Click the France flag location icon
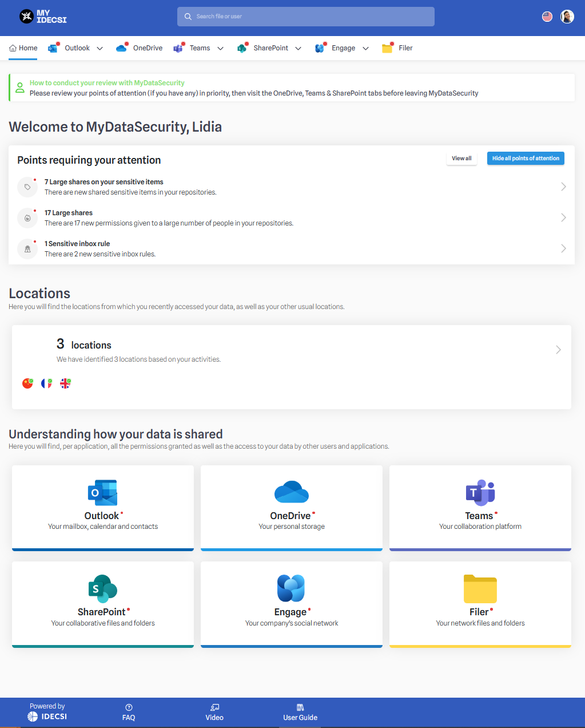The height and width of the screenshot is (728, 585). (46, 383)
